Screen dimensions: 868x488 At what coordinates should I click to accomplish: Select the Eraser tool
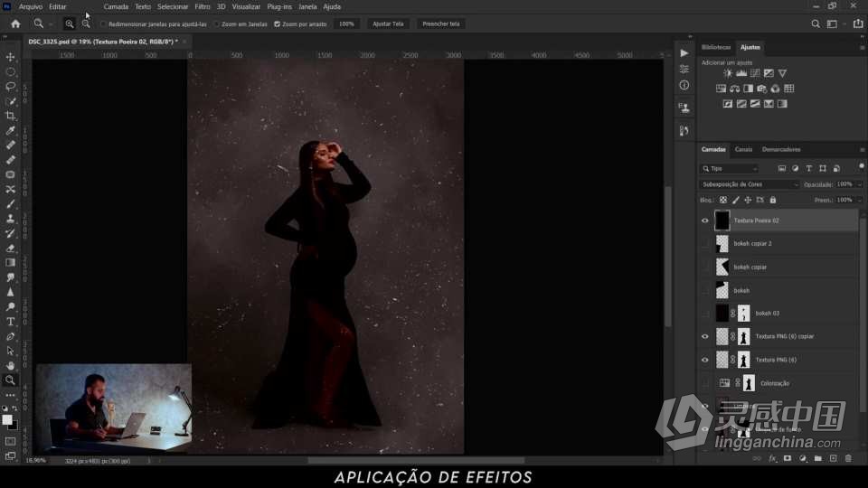click(10, 248)
